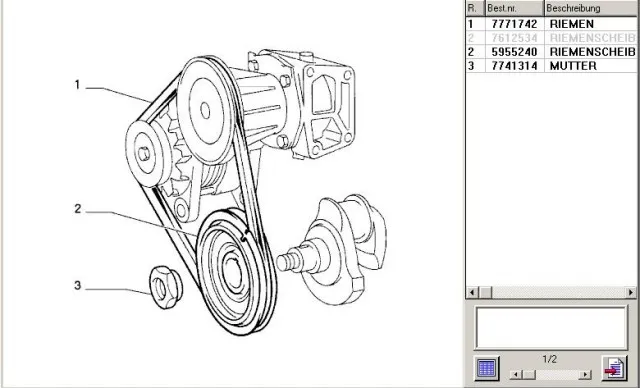Click the page slider thumb below 1/2
This screenshot has width=640, height=388.
pyautogui.click(x=529, y=374)
